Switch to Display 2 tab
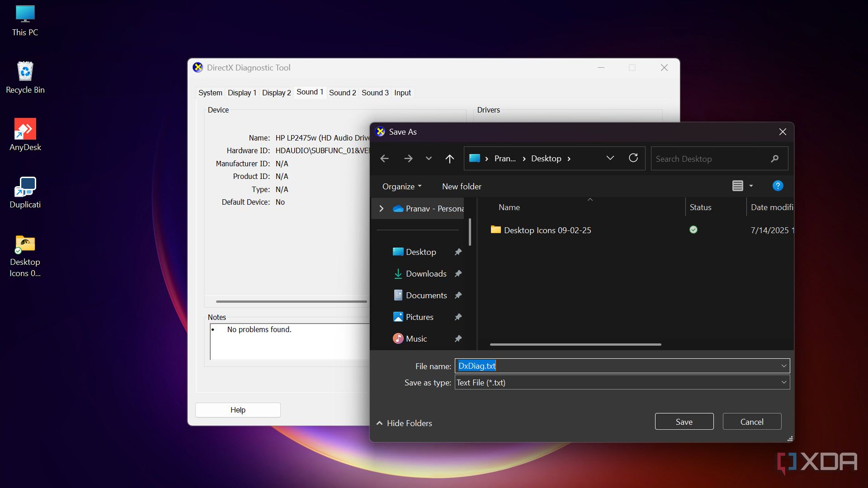 tap(276, 93)
